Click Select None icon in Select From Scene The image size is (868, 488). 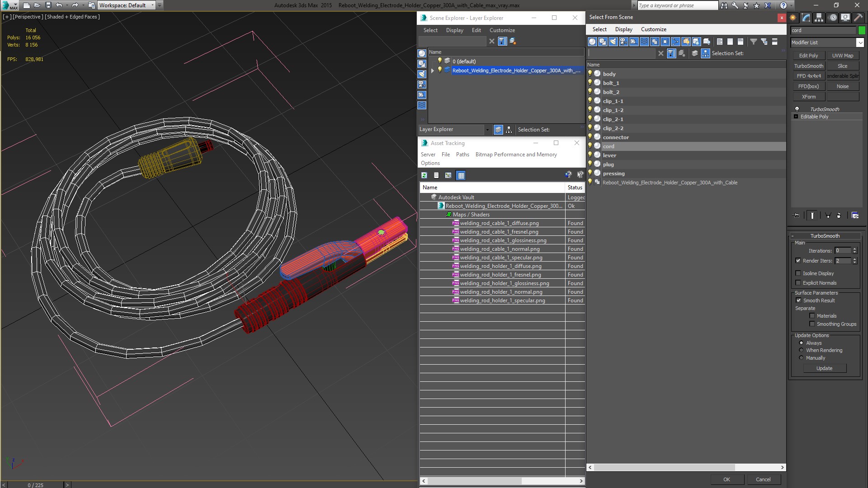tap(730, 42)
